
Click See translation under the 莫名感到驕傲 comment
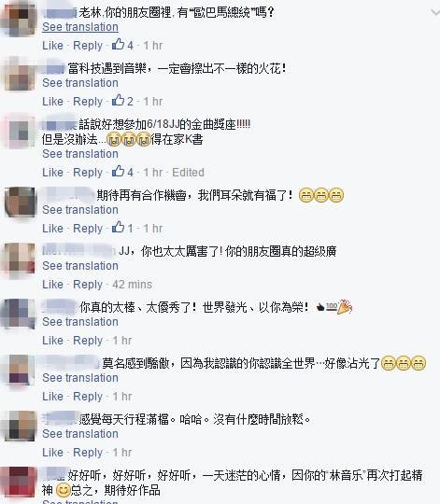point(80,378)
